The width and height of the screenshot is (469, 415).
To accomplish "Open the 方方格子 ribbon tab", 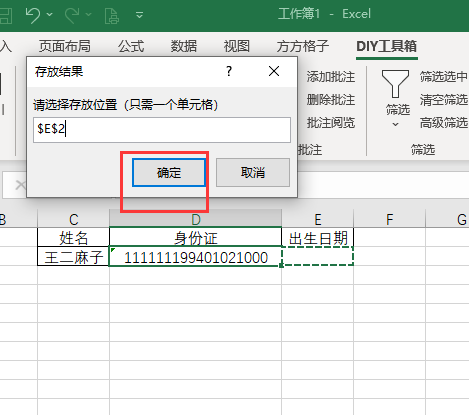I will (303, 46).
